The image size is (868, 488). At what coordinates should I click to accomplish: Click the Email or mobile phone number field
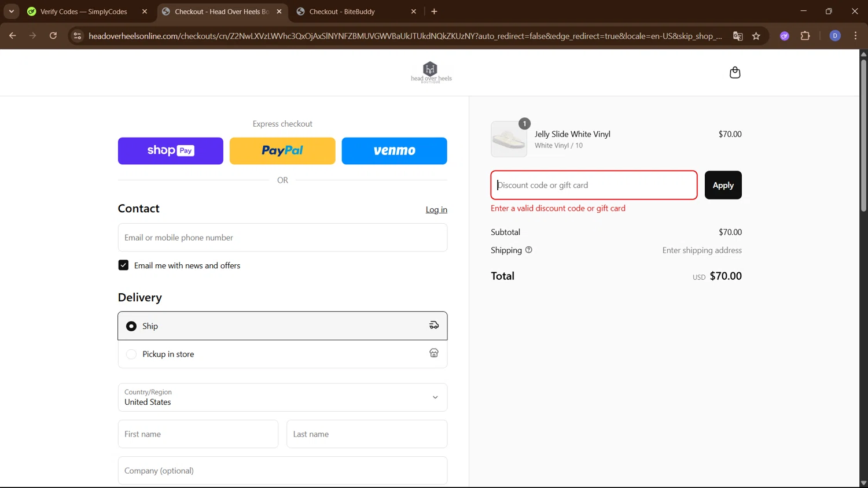(282, 238)
